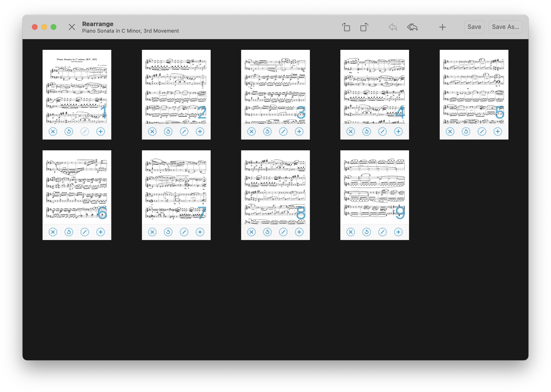
Task: Click the slash icon under page 6
Action: [x=85, y=232]
